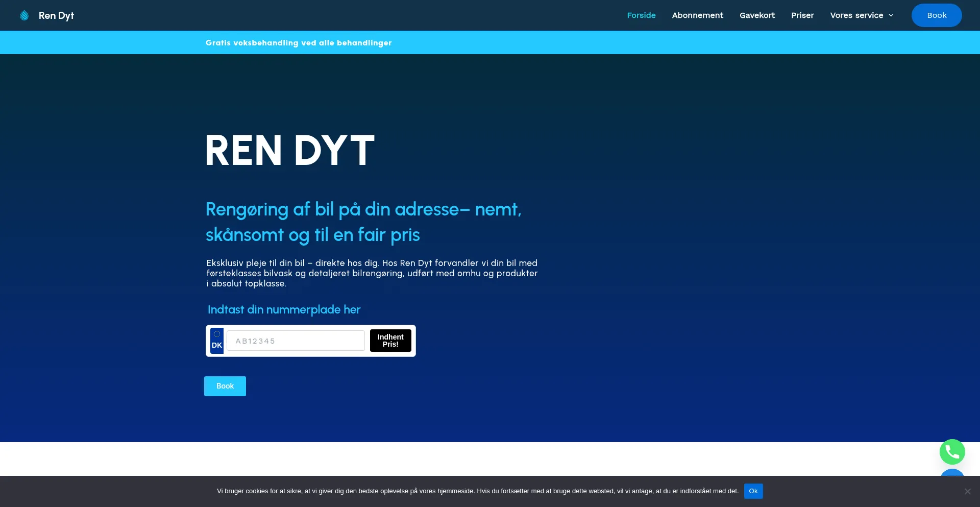This screenshot has height=507, width=980.
Task: Click the water drop logo icon
Action: [24, 16]
